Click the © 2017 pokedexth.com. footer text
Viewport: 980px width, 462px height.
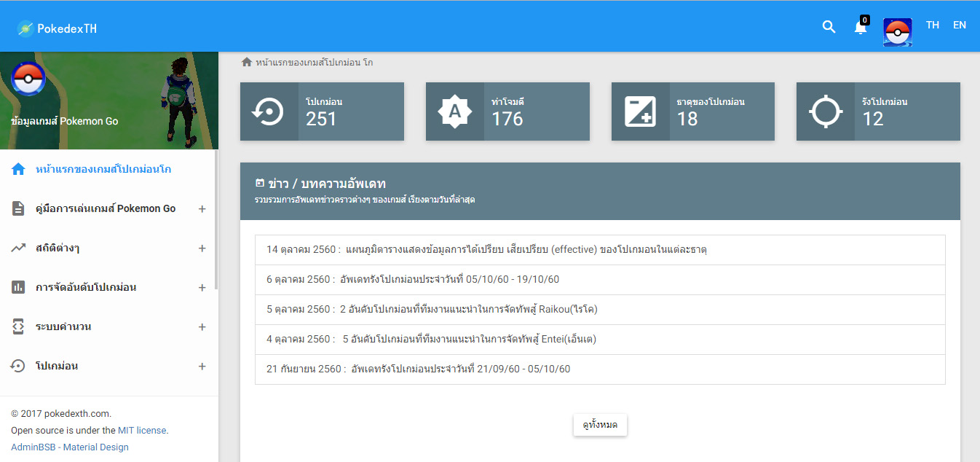click(61, 414)
